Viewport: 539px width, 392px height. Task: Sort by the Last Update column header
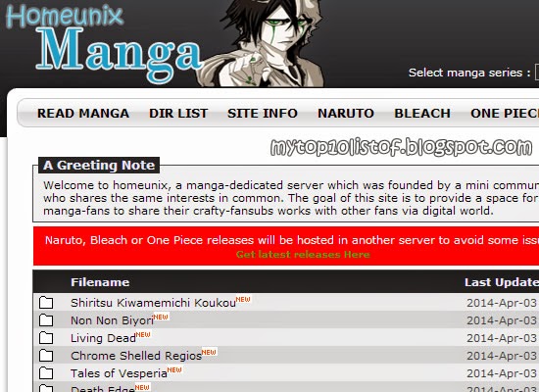pyautogui.click(x=502, y=282)
